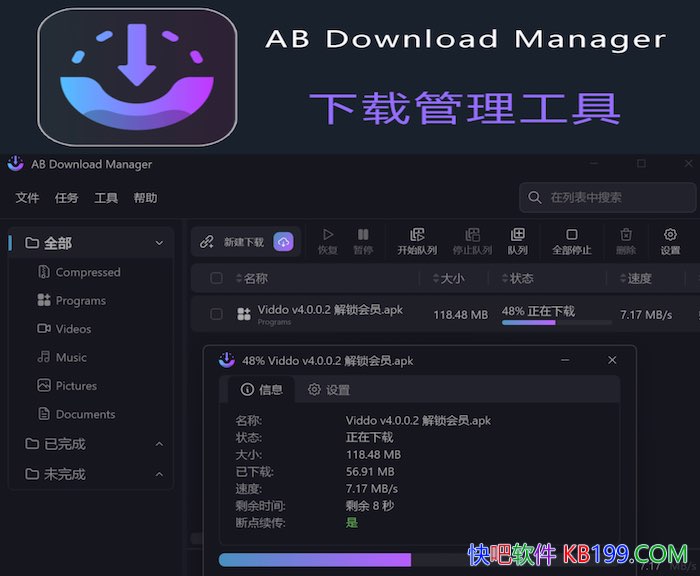Expand the 已完成 chevron
Image resolution: width=700 pixels, height=576 pixels.
(x=159, y=444)
